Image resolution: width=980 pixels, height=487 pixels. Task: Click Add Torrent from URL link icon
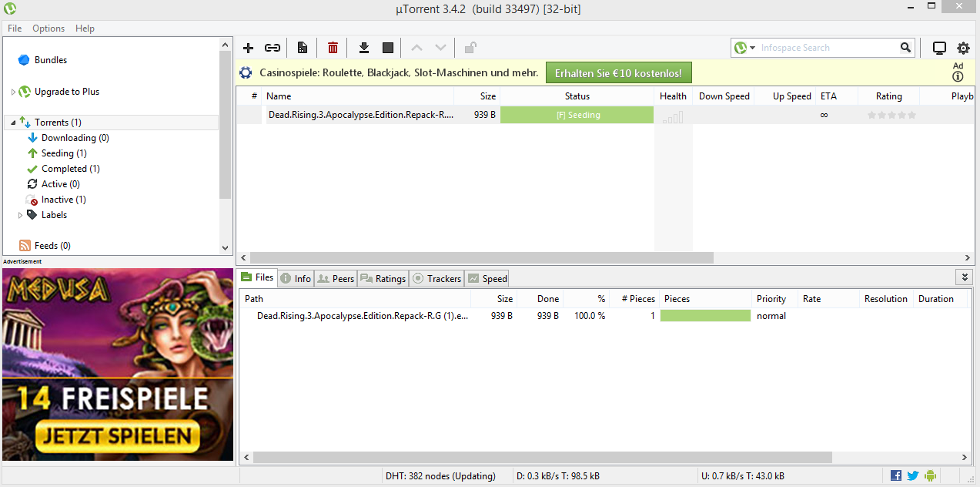(x=273, y=48)
